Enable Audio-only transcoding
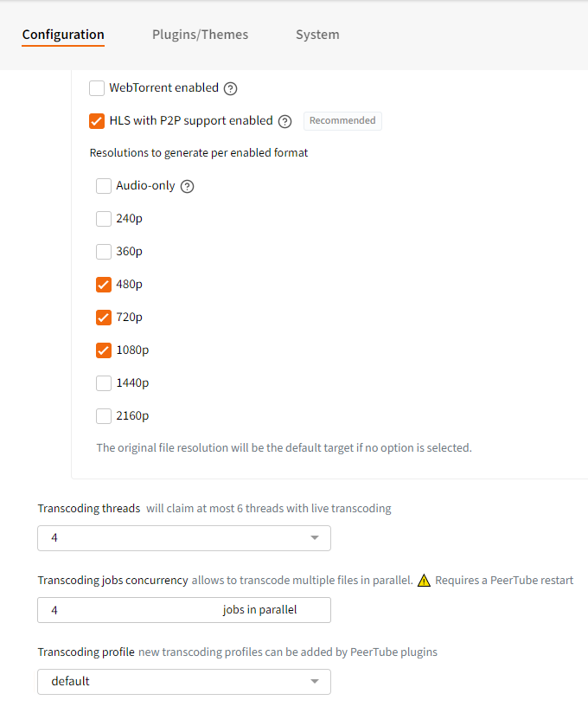Image resolution: width=588 pixels, height=713 pixels. (x=103, y=185)
